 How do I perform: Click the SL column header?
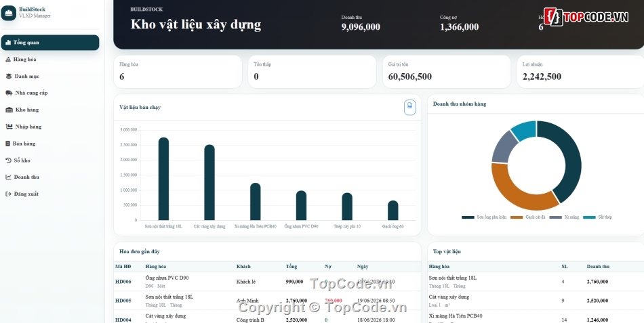[564, 266]
